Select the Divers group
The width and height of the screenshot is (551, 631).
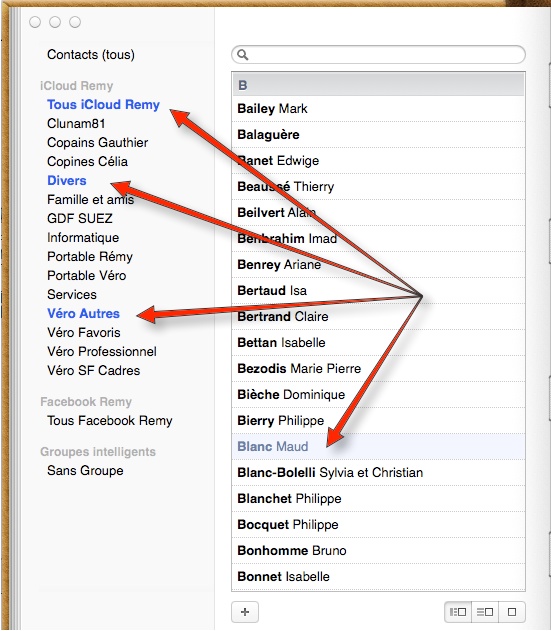tap(67, 180)
